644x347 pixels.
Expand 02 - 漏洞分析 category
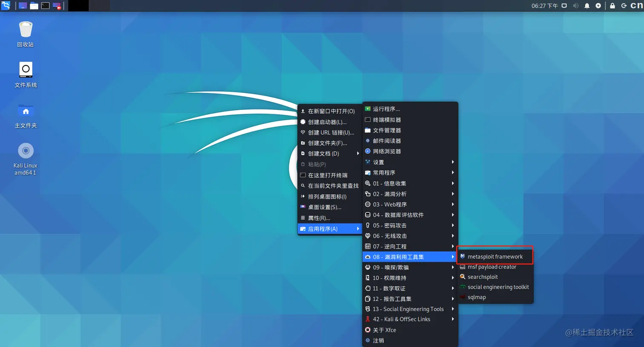coord(410,194)
